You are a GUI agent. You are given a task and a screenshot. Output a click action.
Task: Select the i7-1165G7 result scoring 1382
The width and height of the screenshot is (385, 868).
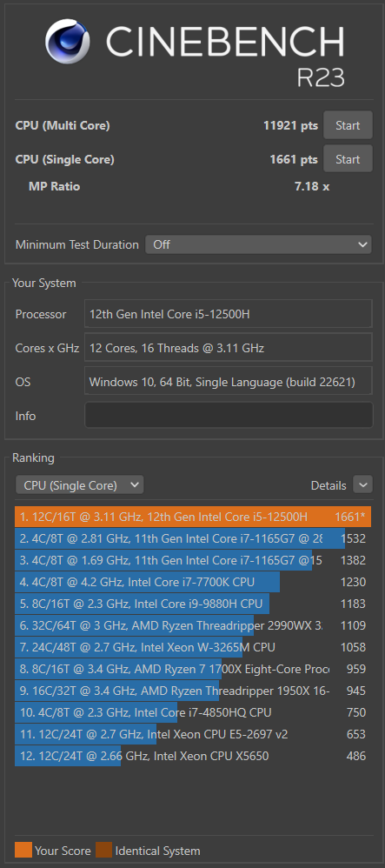[x=193, y=560]
